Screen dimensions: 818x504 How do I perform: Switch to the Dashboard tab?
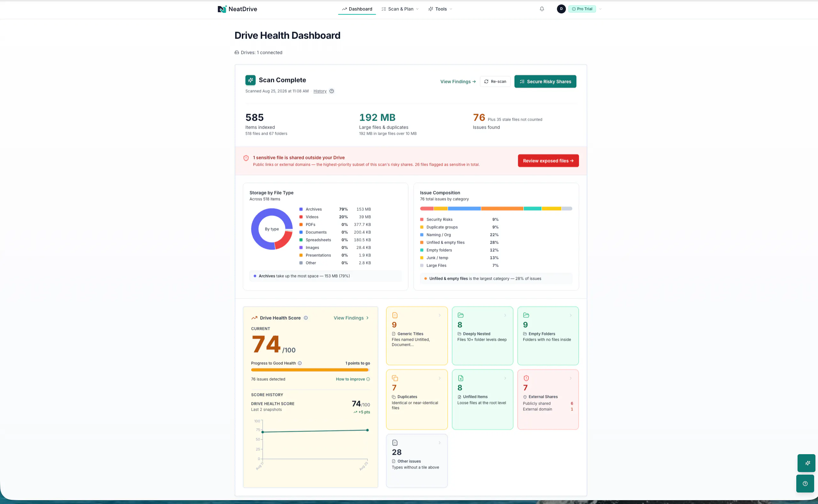click(357, 9)
